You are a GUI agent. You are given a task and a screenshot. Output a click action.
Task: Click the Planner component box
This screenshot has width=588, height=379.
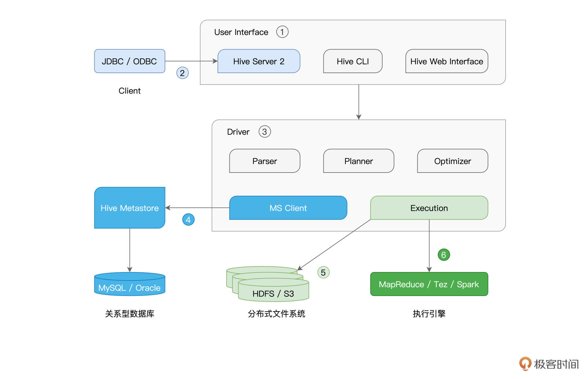point(358,161)
